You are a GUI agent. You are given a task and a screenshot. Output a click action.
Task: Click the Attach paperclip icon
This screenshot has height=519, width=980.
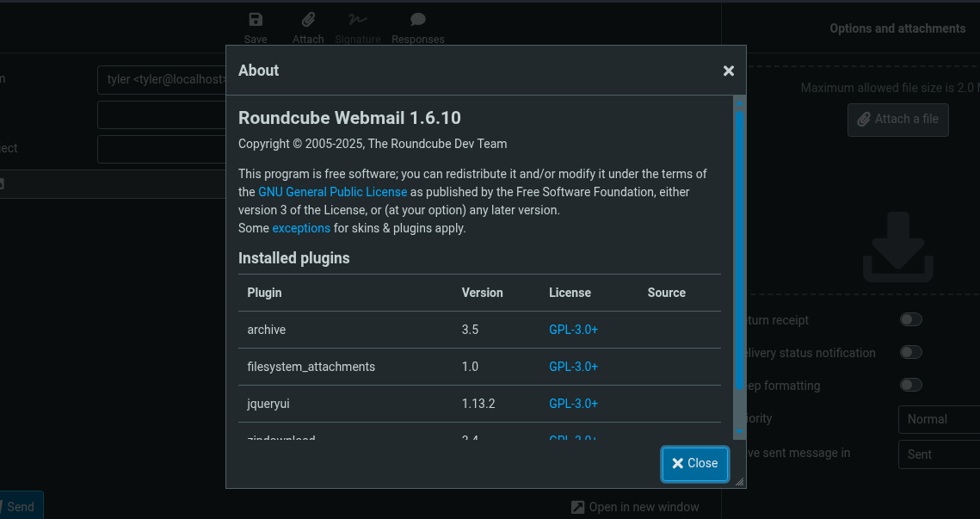tap(308, 20)
